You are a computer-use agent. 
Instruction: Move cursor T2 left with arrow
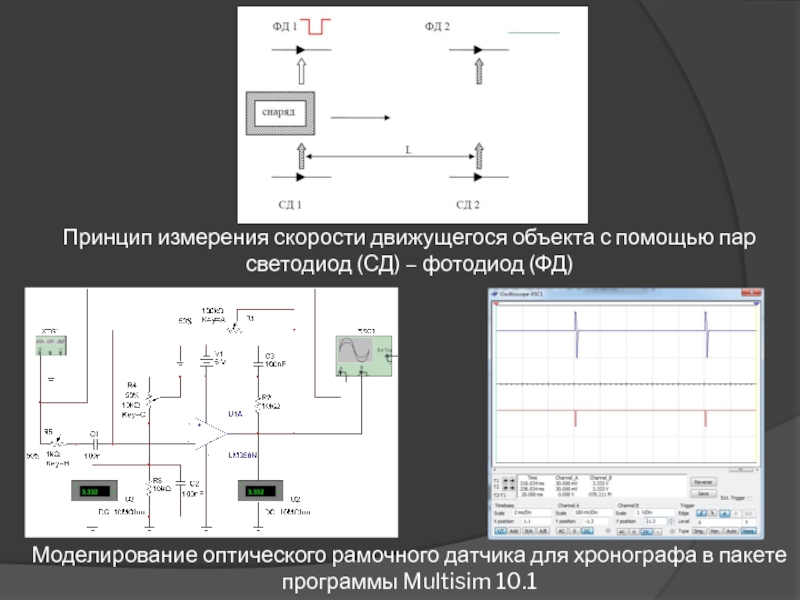pyautogui.click(x=506, y=488)
